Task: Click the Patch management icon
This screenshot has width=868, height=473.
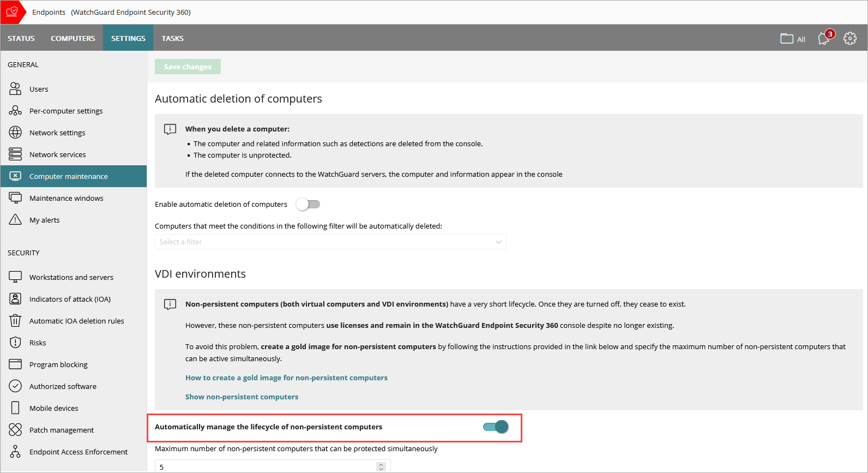Action: pyautogui.click(x=15, y=430)
